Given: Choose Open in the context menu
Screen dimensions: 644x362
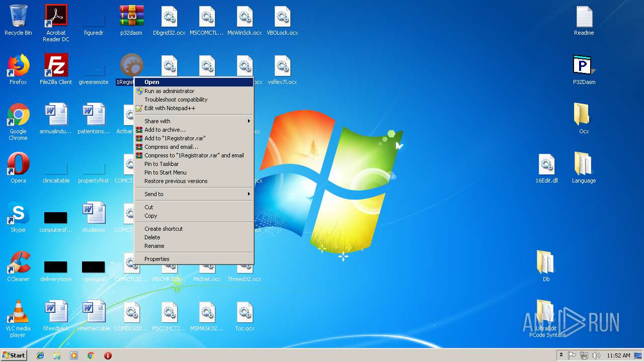Looking at the screenshot, I should point(194,82).
